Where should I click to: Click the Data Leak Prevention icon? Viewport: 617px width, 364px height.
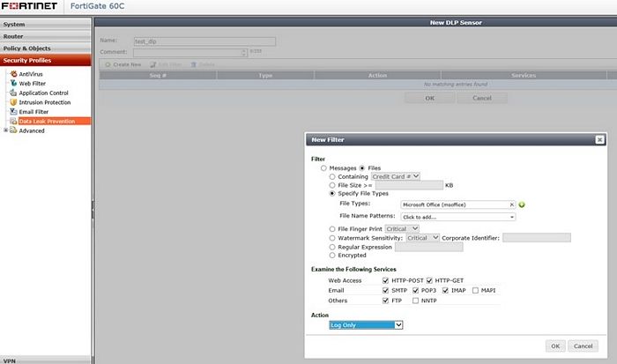pyautogui.click(x=13, y=121)
